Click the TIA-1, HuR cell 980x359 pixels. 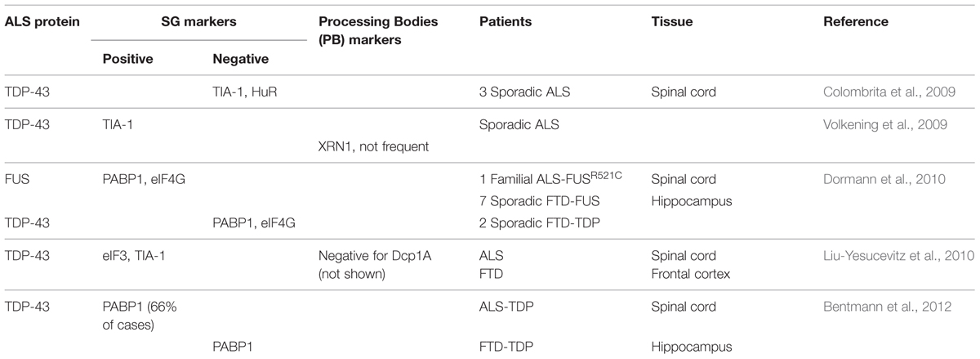tap(246, 92)
